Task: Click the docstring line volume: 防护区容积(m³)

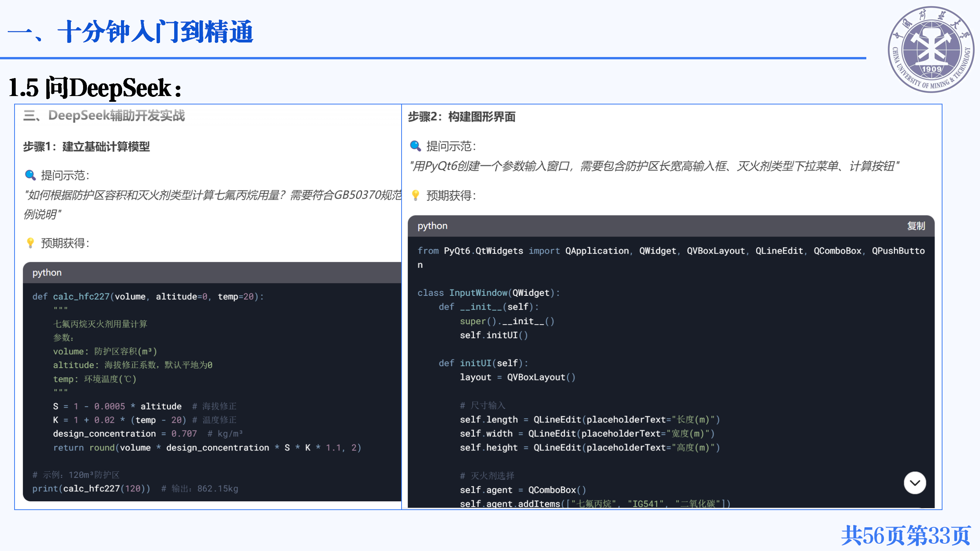Action: [105, 351]
